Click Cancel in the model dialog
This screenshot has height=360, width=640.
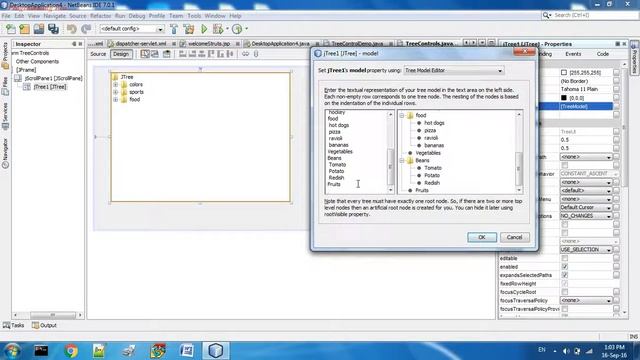coord(514,238)
